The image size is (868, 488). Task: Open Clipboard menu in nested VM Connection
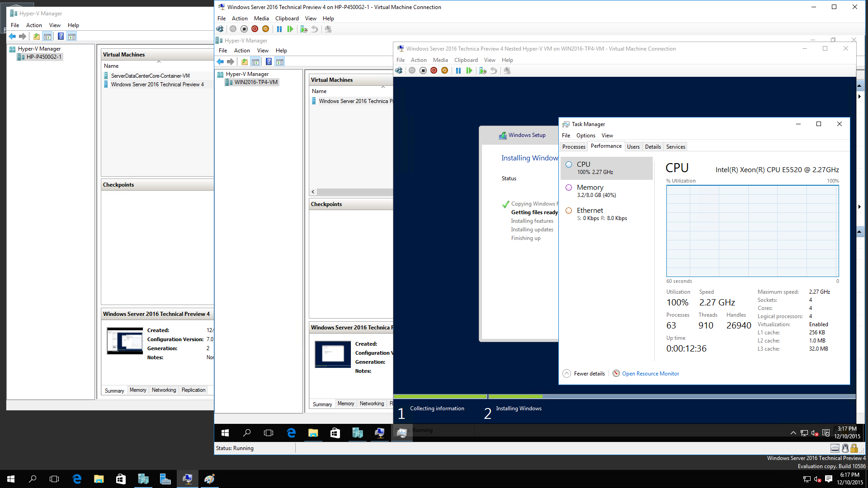[466, 60]
